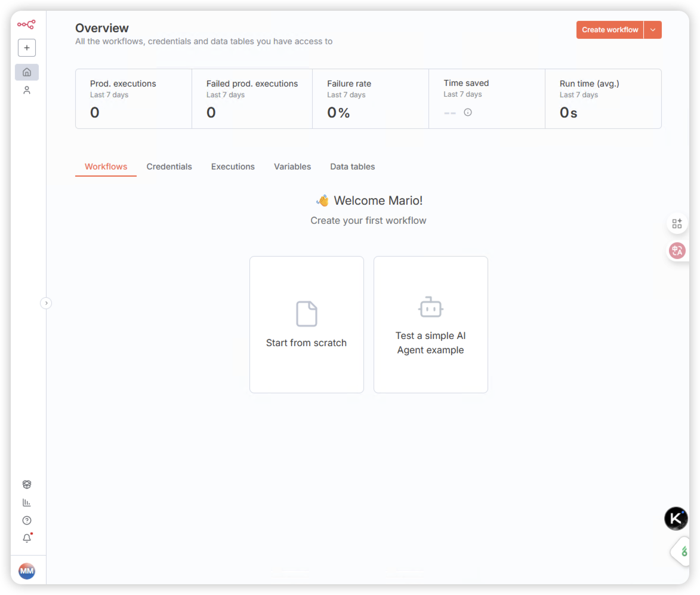Image resolution: width=700 pixels, height=595 pixels.
Task: Switch to the Variables tab
Action: point(292,167)
